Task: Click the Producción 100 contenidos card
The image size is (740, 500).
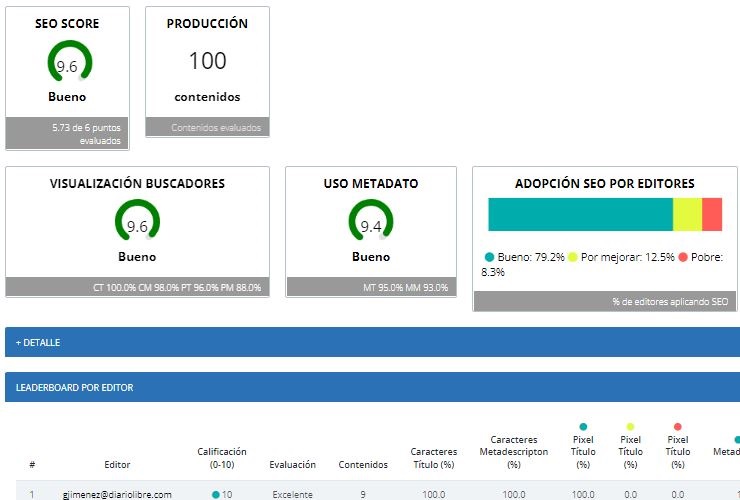Action: (207, 70)
